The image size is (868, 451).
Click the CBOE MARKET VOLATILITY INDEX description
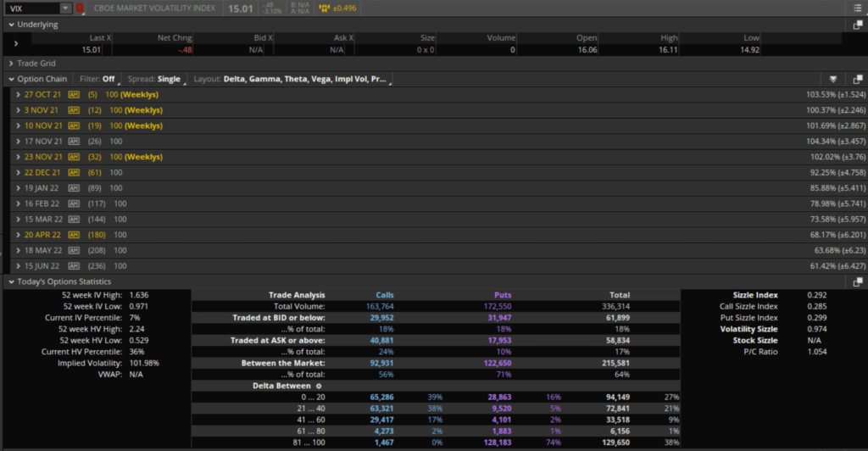pyautogui.click(x=154, y=8)
